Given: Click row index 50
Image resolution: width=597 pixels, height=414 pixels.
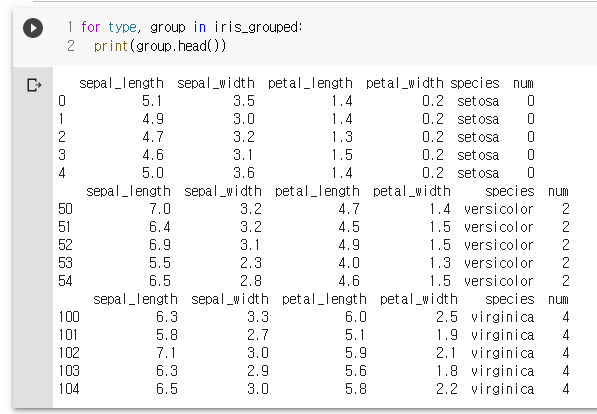Looking at the screenshot, I should 65,209.
